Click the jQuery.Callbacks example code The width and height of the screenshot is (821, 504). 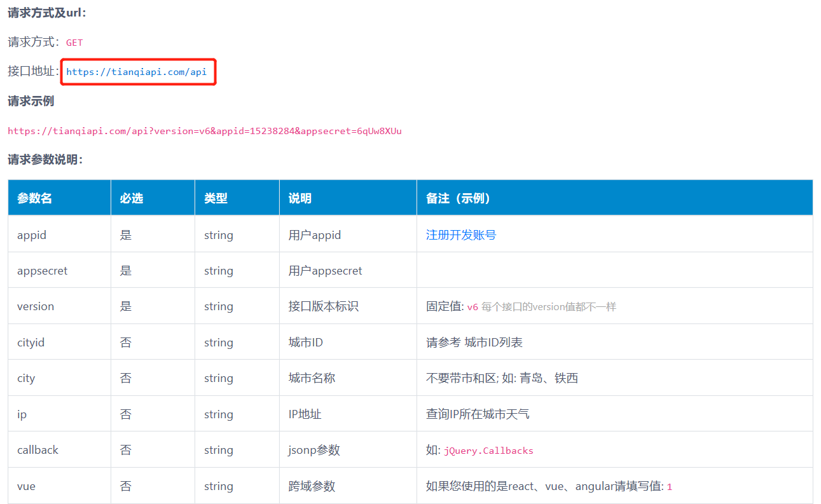pos(488,451)
